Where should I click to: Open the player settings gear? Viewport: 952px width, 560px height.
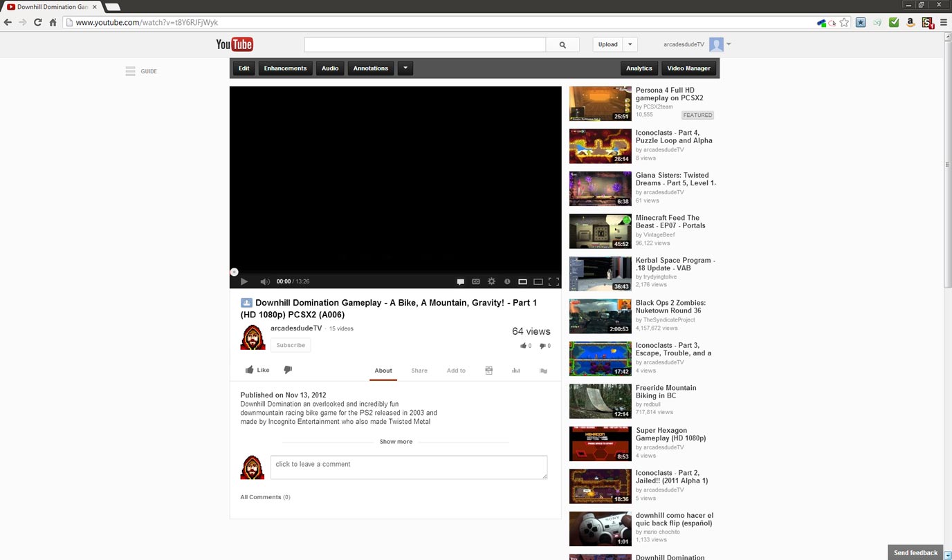click(x=491, y=281)
